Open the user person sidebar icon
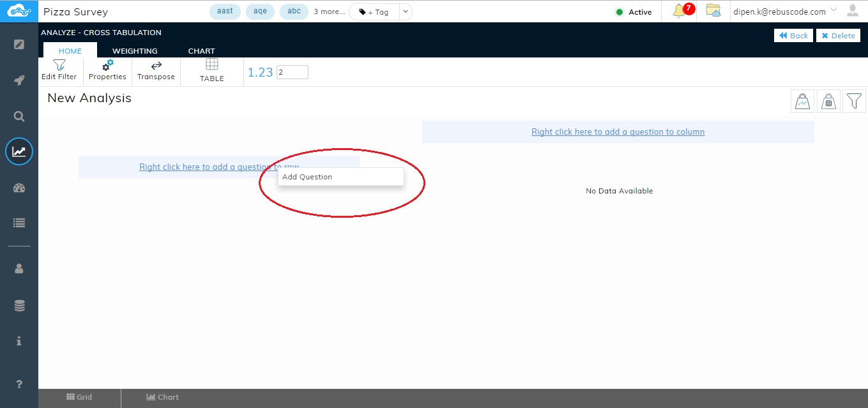Viewport: 868px width, 408px height. click(x=19, y=269)
